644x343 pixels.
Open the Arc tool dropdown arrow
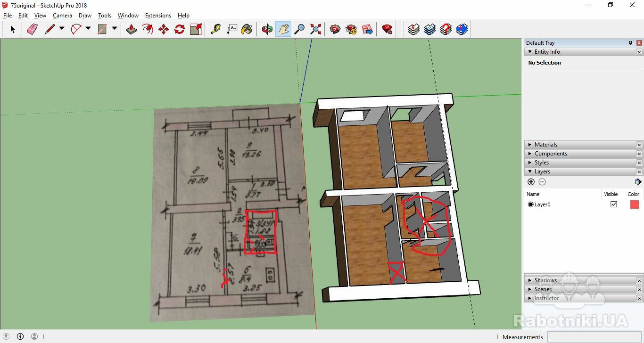point(88,29)
